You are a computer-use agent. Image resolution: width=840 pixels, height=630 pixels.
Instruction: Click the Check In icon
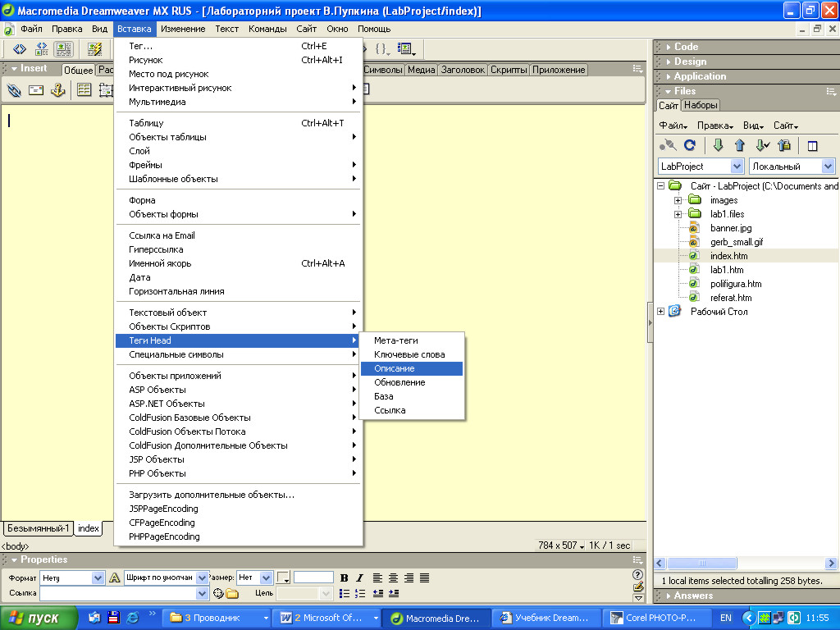[784, 145]
